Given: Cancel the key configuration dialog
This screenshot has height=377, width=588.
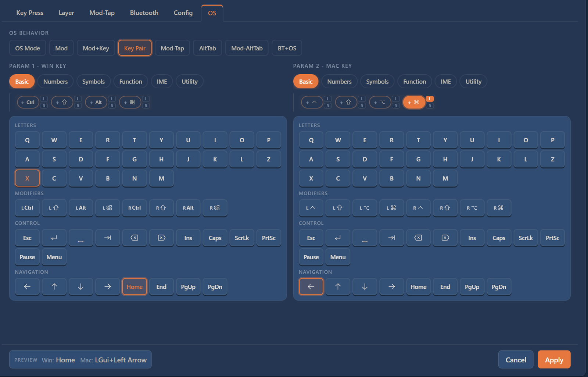Looking at the screenshot, I should pos(516,360).
